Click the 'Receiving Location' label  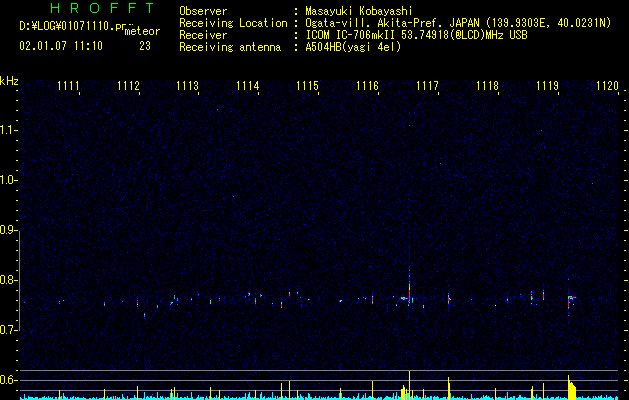pyautogui.click(x=233, y=23)
